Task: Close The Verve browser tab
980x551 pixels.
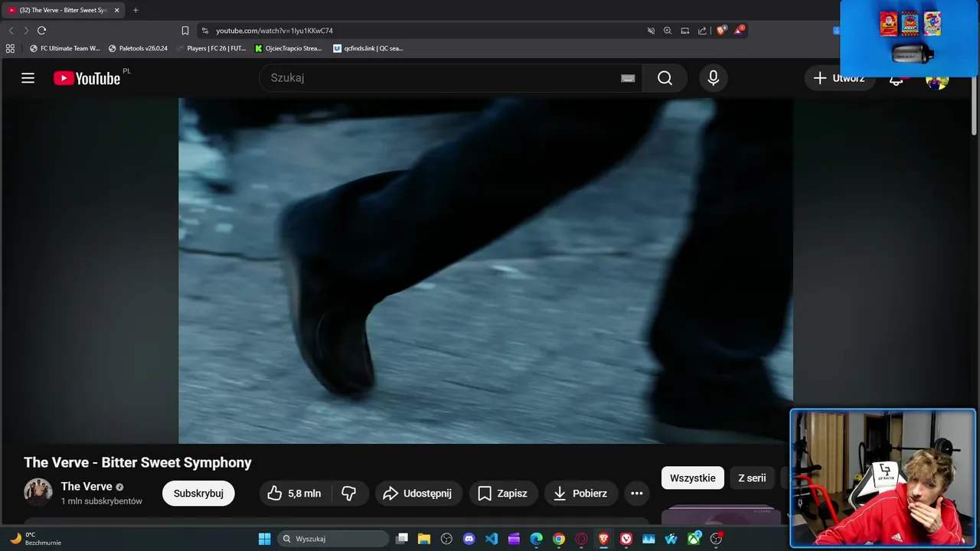Action: (x=117, y=10)
